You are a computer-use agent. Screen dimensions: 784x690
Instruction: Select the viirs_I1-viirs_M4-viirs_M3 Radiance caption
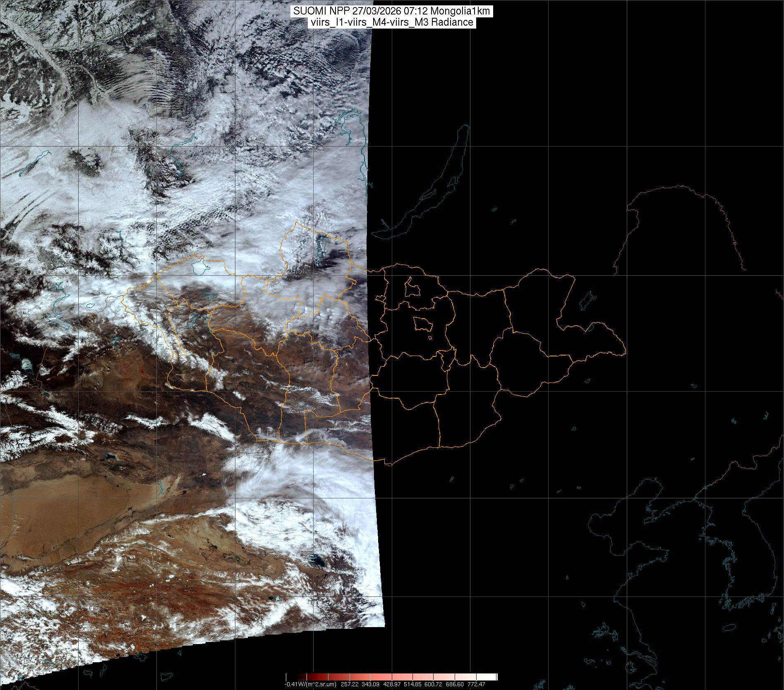coord(391,22)
